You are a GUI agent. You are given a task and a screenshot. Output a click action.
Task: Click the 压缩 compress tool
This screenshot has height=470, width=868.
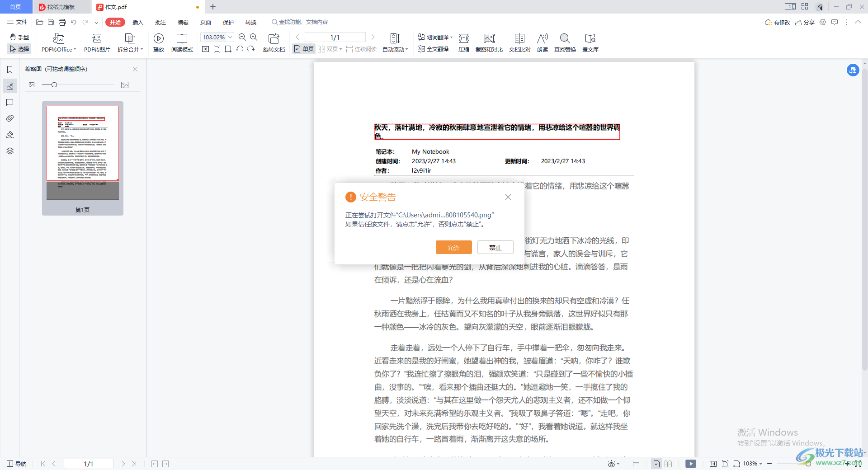(x=464, y=43)
